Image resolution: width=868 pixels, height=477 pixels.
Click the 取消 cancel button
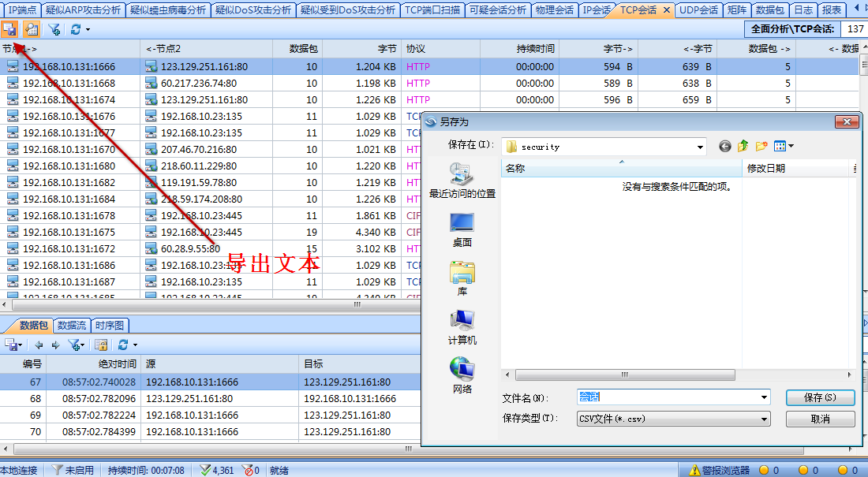pyautogui.click(x=820, y=419)
